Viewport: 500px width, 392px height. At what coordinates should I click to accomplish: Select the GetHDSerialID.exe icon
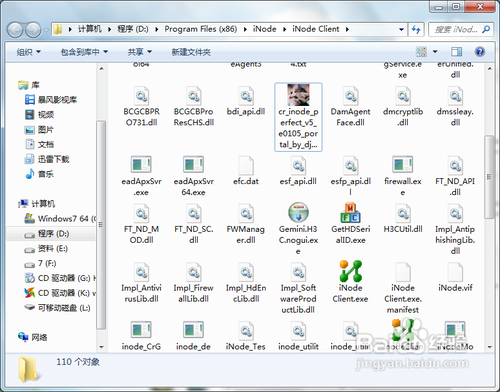coord(350,212)
